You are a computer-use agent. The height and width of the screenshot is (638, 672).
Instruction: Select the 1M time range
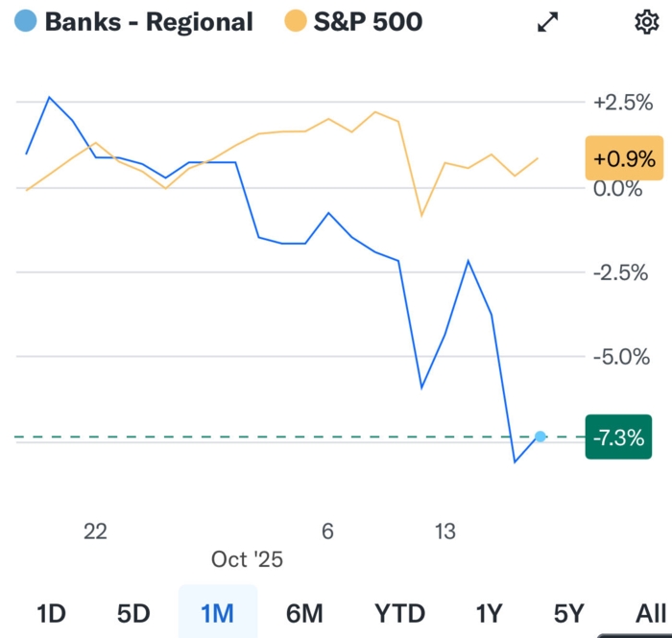pyautogui.click(x=218, y=613)
